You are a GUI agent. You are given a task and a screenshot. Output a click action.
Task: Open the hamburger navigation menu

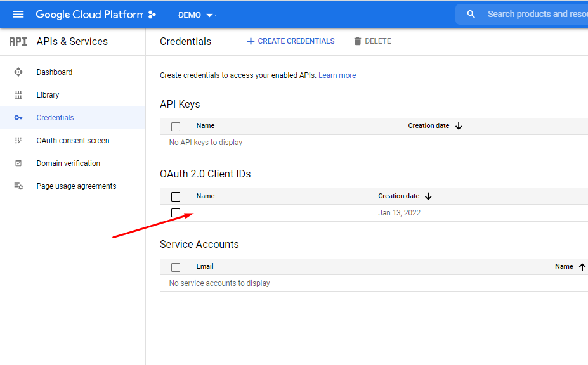pos(18,15)
